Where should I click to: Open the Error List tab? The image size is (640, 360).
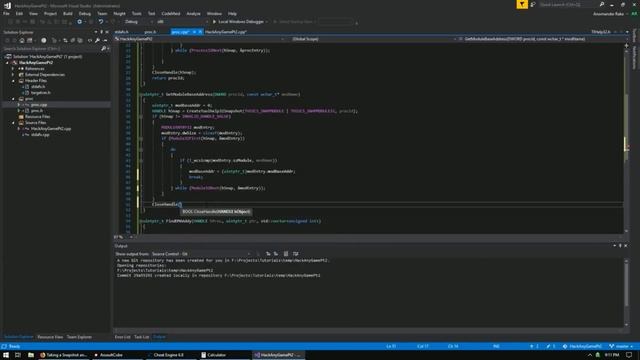(x=122, y=337)
